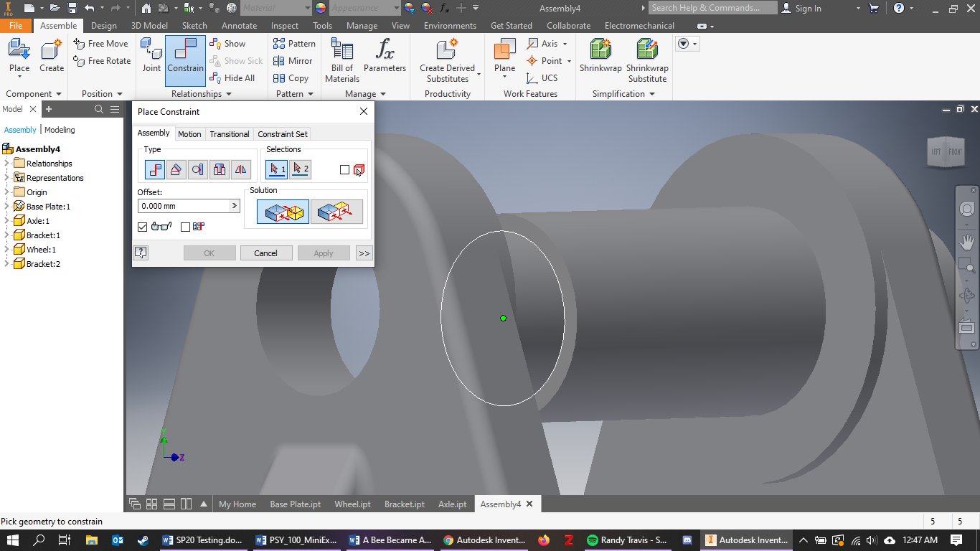Expand the Base Plate:1 node
980x551 pixels.
pos(6,207)
